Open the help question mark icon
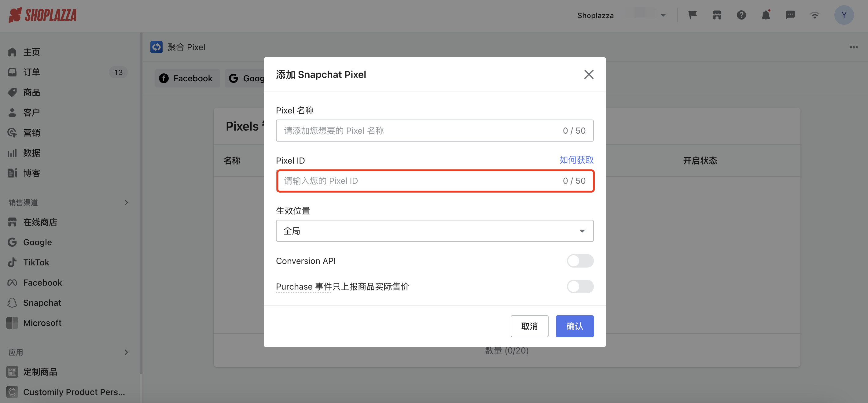868x403 pixels. 741,15
